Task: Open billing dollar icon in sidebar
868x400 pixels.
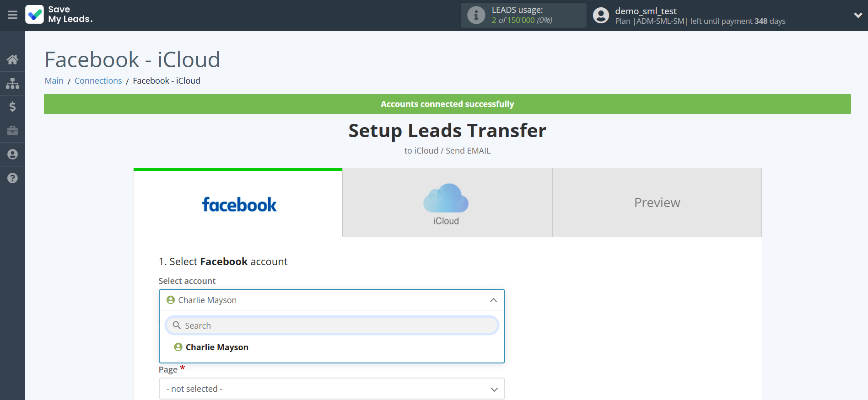Action: click(12, 107)
